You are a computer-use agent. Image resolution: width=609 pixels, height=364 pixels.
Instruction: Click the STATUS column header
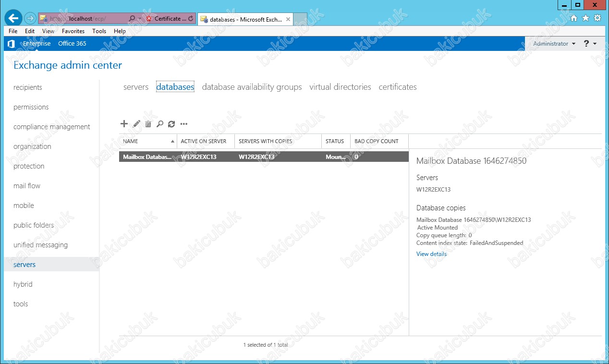pos(336,141)
